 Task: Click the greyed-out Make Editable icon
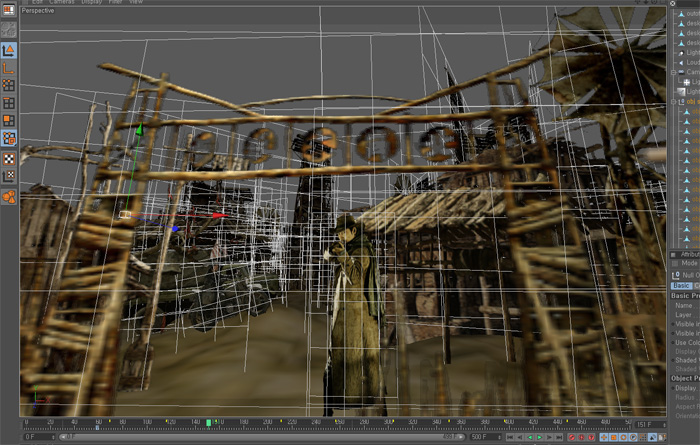(8, 29)
